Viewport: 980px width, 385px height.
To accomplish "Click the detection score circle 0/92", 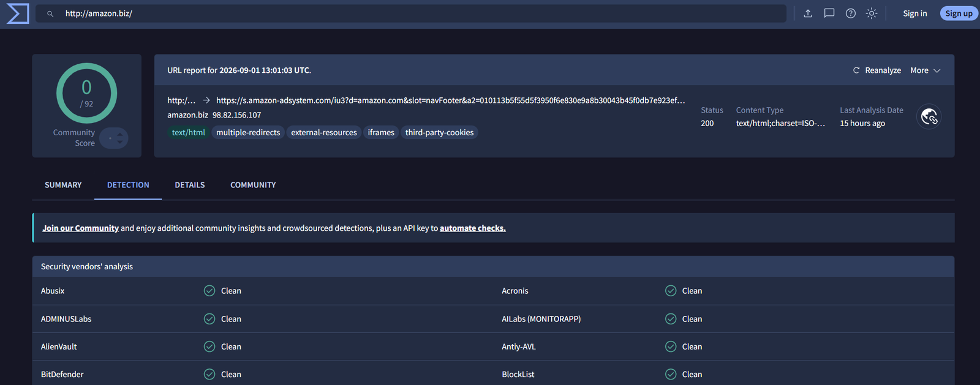I will 86,93.
